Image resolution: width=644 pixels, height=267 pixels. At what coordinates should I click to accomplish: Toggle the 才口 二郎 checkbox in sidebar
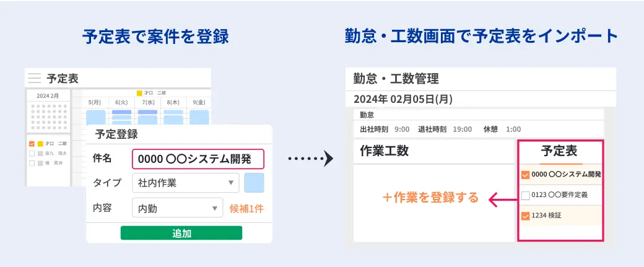[32, 144]
